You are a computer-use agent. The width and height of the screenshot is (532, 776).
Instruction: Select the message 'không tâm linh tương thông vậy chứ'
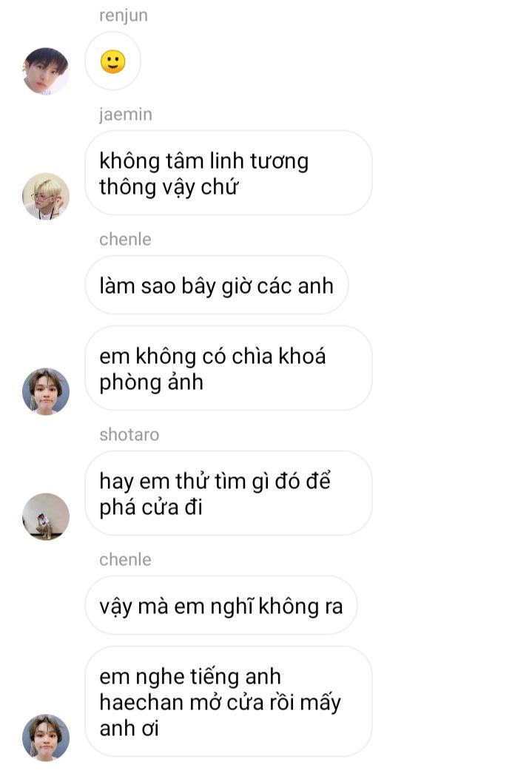coord(228,173)
